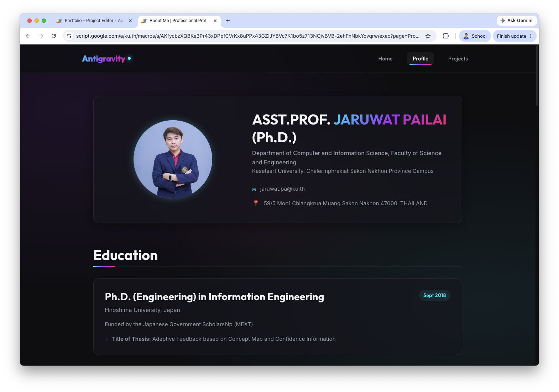Open the School profile menu
Viewport: 559px width, 392px height.
click(475, 36)
